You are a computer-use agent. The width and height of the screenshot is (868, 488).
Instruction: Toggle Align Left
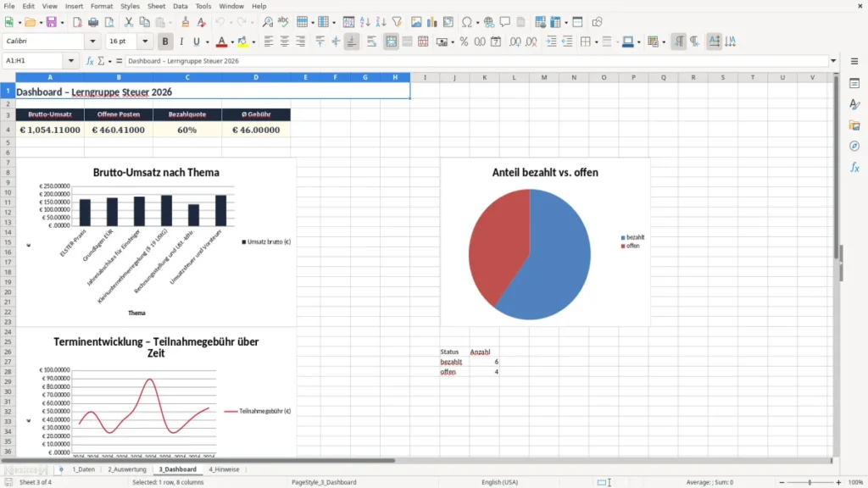pyautogui.click(x=269, y=42)
